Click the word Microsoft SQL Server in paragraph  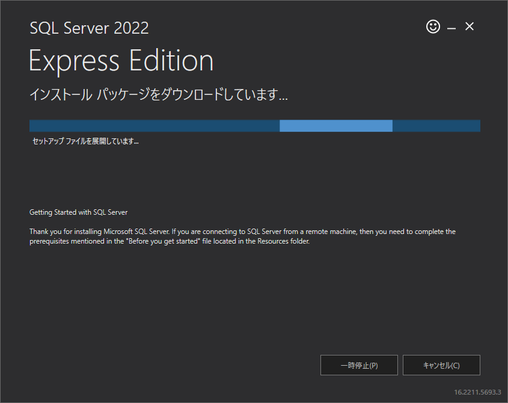[136, 231]
